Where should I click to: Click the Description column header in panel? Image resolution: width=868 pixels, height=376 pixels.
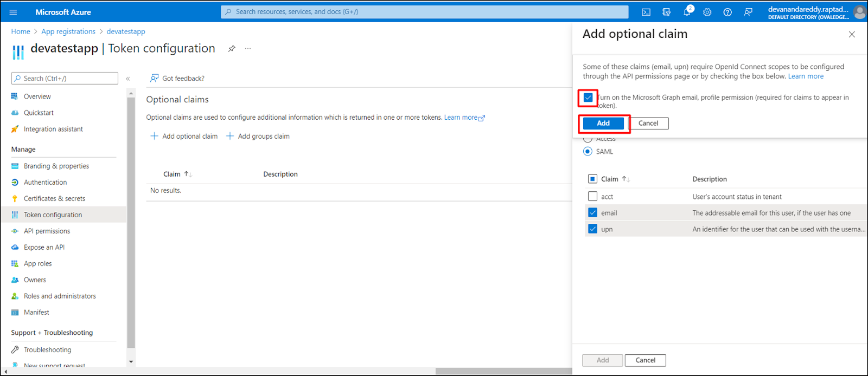710,179
